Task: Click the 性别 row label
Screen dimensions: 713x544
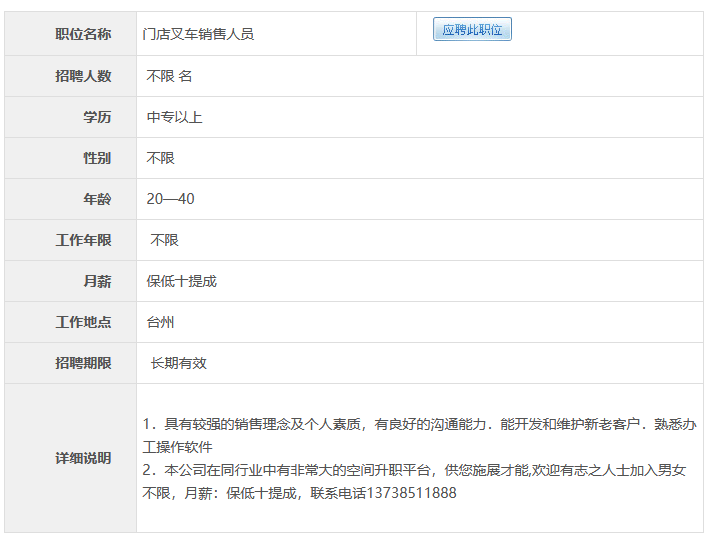Action: pyautogui.click(x=97, y=158)
